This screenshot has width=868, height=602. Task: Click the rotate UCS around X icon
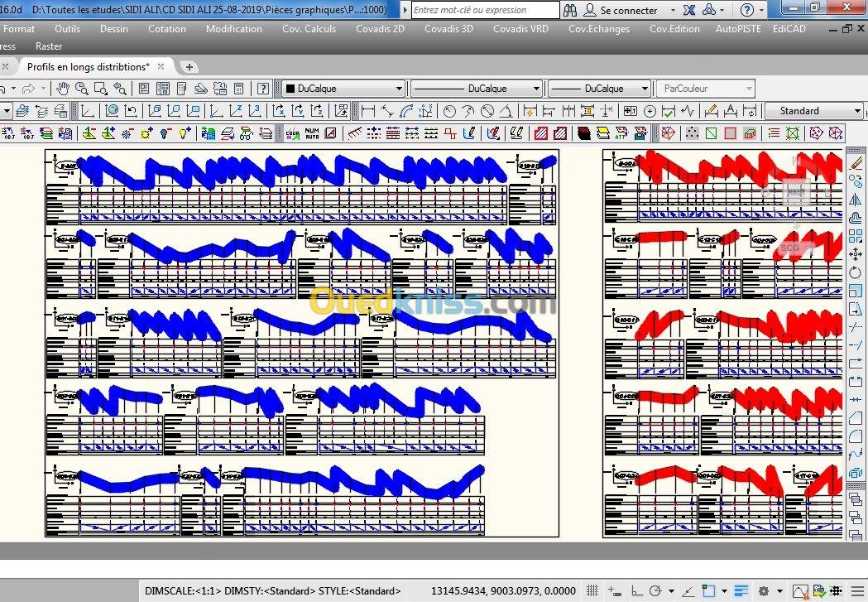point(279,111)
